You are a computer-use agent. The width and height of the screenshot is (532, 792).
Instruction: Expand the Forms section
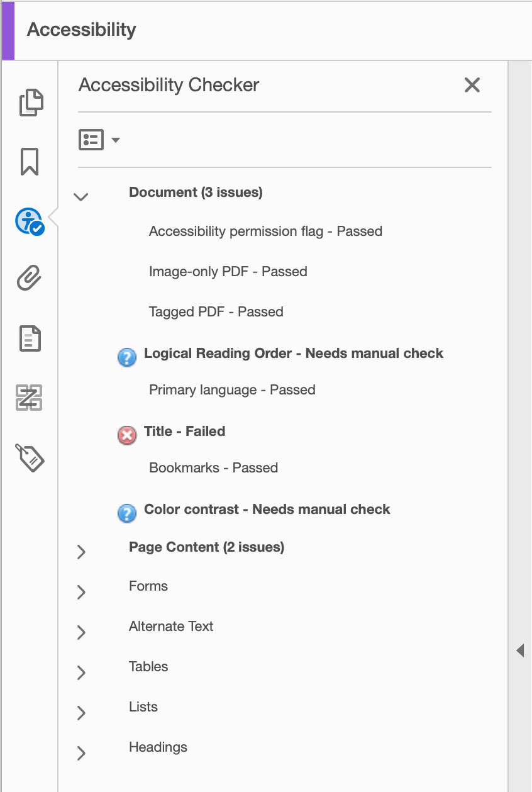(80, 592)
